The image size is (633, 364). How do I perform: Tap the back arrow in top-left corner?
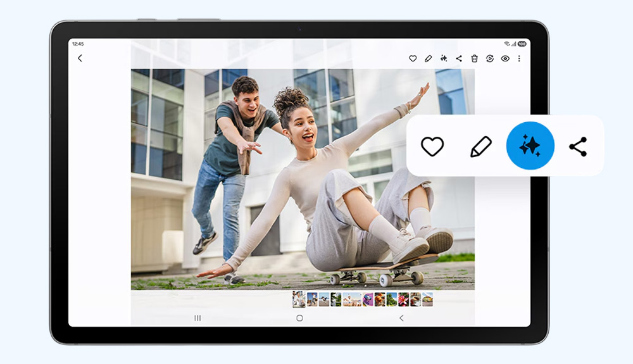pyautogui.click(x=80, y=58)
